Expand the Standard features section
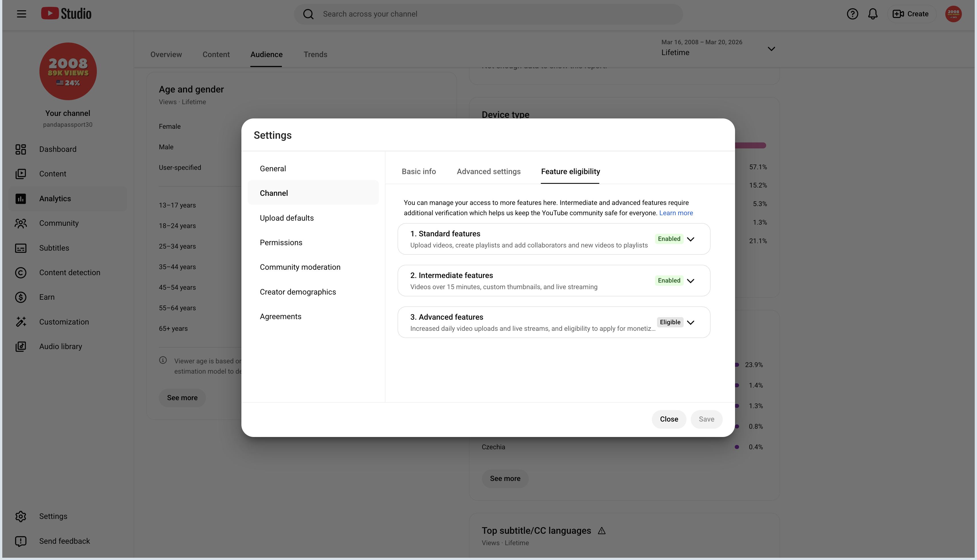 coord(690,239)
